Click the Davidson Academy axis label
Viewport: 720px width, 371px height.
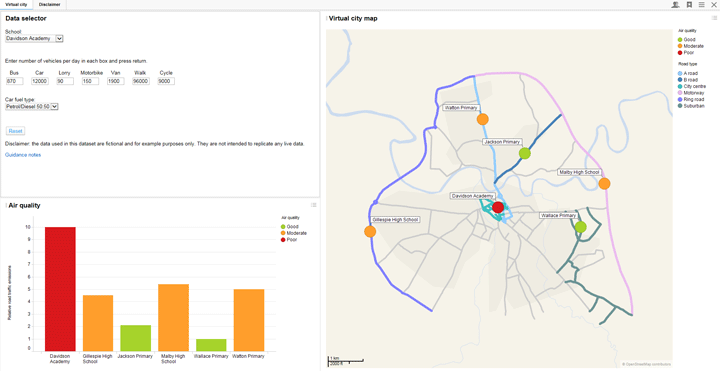pyautogui.click(x=60, y=359)
